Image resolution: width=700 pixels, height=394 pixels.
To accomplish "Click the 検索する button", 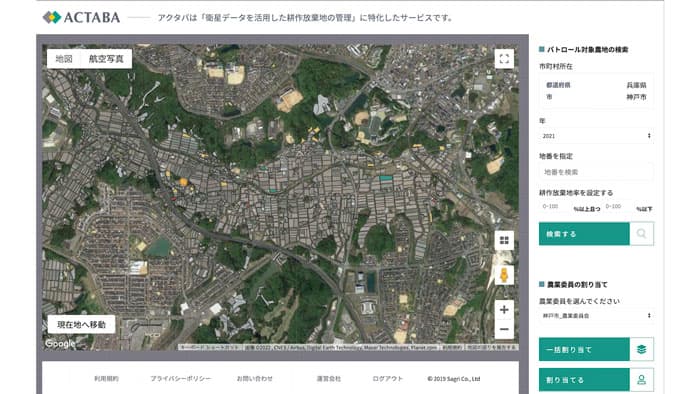I will 584,234.
